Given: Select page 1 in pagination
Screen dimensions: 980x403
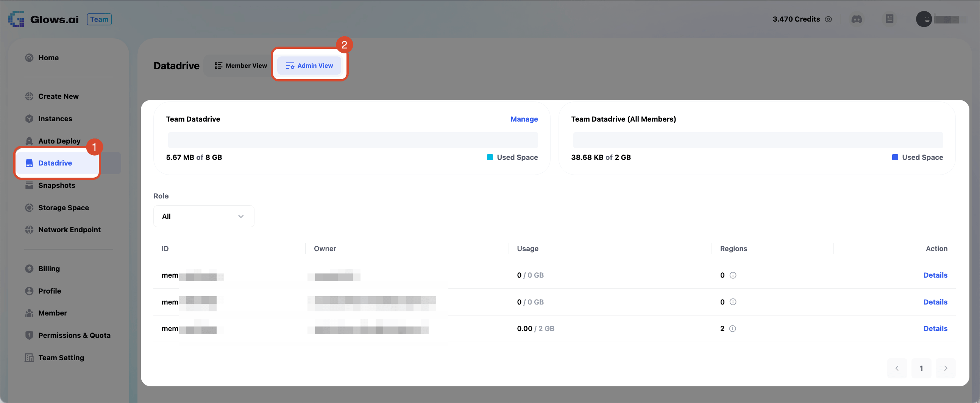Looking at the screenshot, I should click(921, 369).
